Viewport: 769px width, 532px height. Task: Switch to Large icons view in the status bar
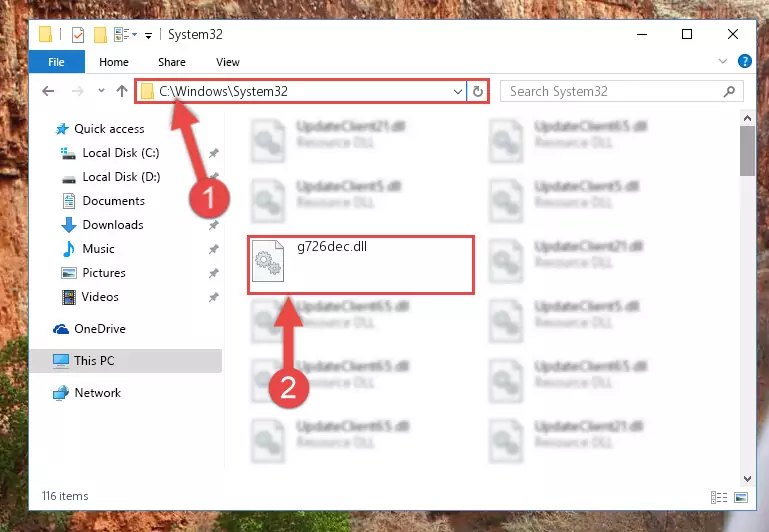pyautogui.click(x=741, y=498)
